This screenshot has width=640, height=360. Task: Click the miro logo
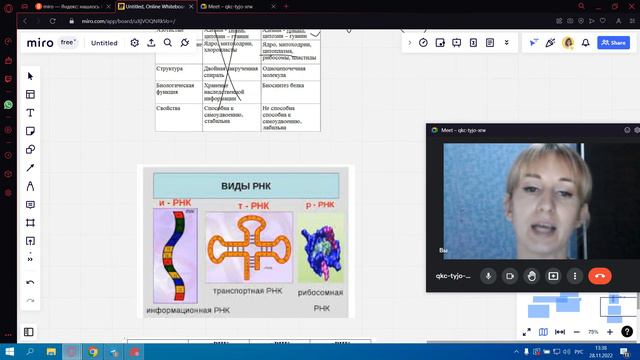click(x=40, y=43)
